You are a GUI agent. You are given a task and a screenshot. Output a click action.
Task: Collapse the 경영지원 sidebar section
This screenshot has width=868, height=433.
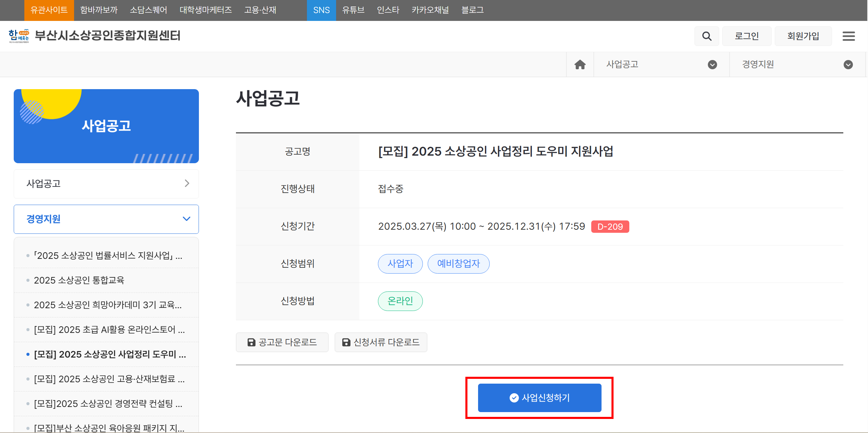(x=187, y=219)
